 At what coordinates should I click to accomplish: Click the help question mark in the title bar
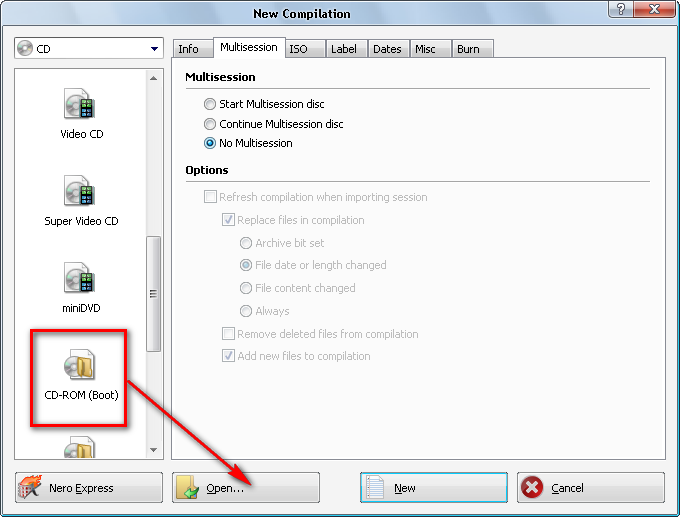pos(621,9)
